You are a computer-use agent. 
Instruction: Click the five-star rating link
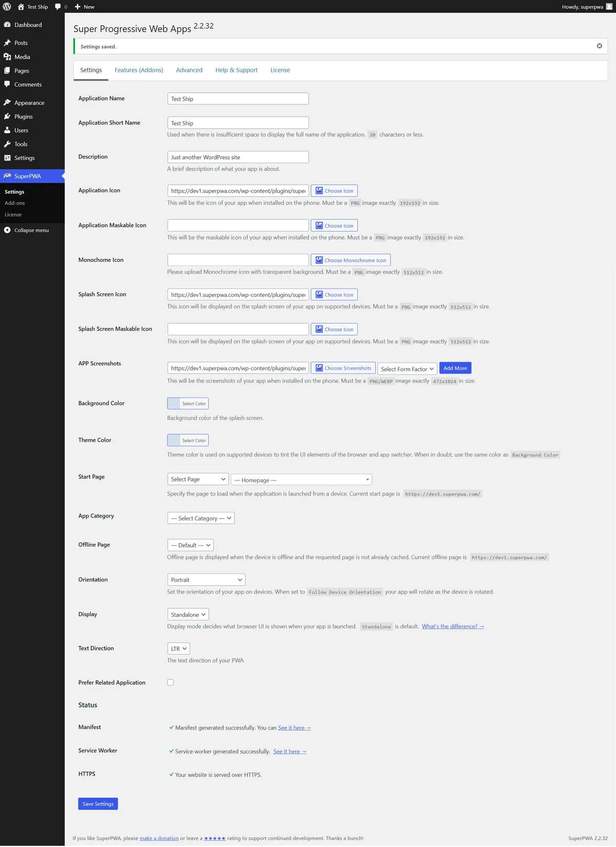tap(215, 838)
